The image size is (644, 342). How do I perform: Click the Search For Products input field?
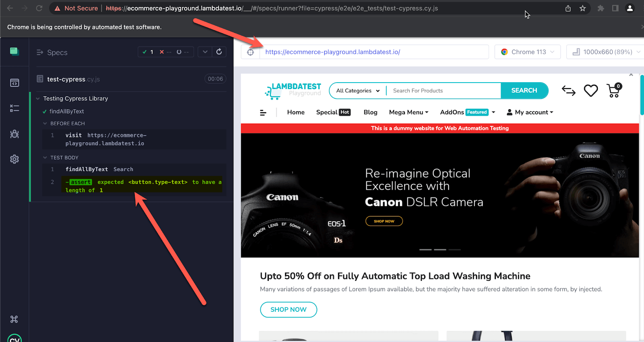pyautogui.click(x=443, y=91)
